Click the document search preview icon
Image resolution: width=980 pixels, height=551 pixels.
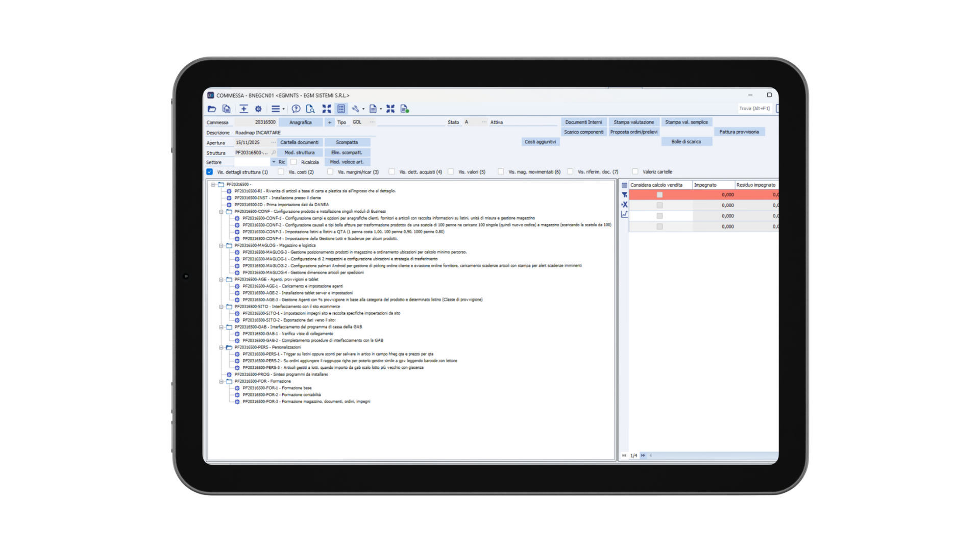pos(310,109)
